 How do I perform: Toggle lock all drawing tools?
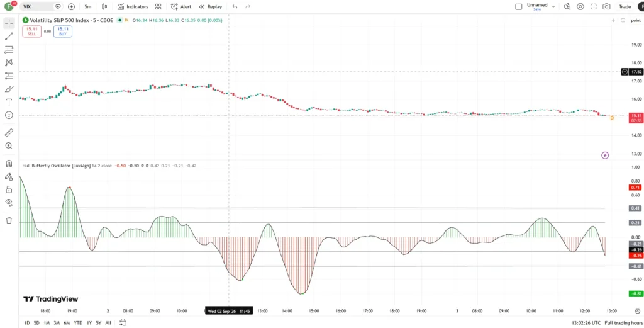[9, 189]
